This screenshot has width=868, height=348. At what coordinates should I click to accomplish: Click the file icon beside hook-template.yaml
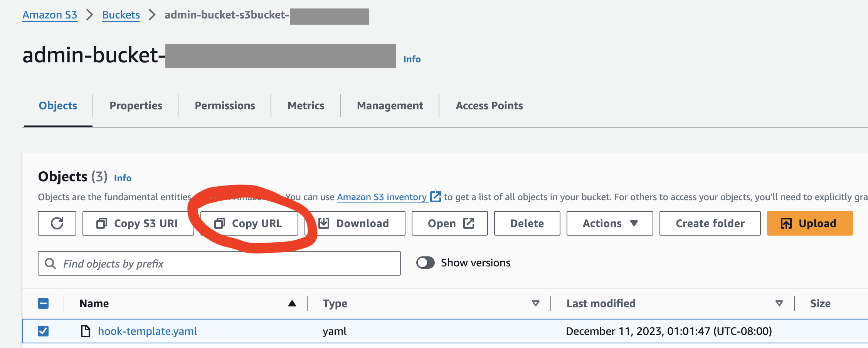coord(84,331)
